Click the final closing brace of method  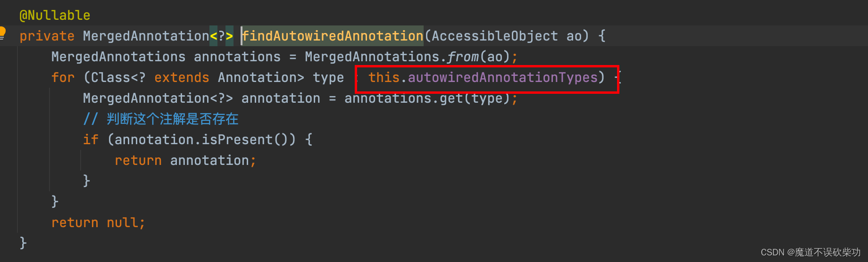[x=23, y=243]
